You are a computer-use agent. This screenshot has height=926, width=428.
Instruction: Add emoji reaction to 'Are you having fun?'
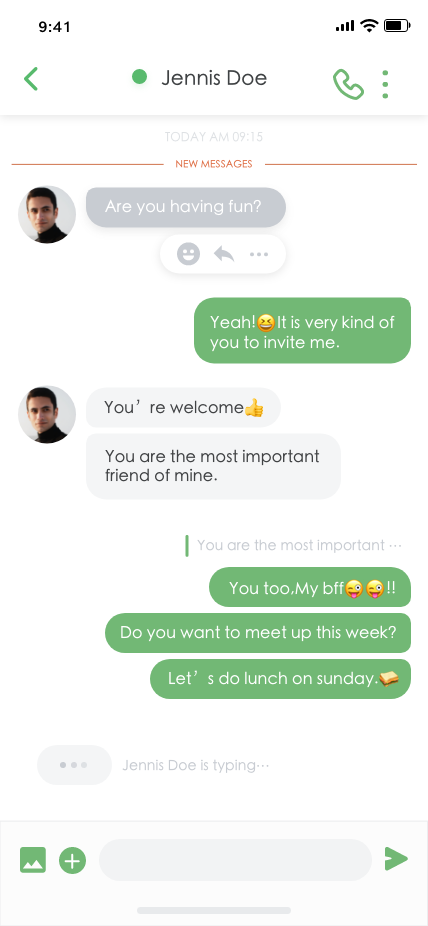point(188,255)
